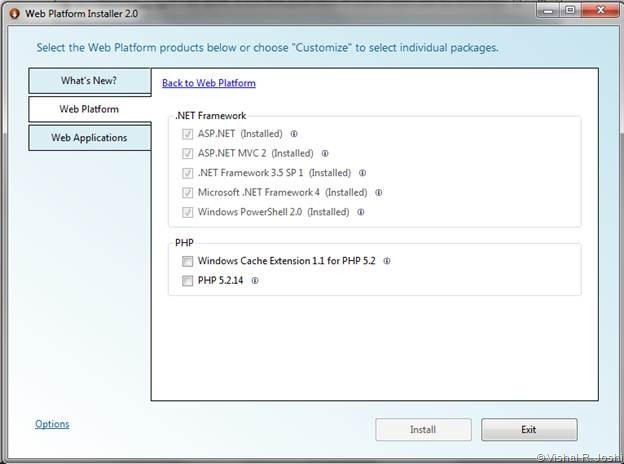Enable Windows Cache Extension 1.1 for PHP 5.2 checkbox
This screenshot has width=624, height=464.
[187, 262]
